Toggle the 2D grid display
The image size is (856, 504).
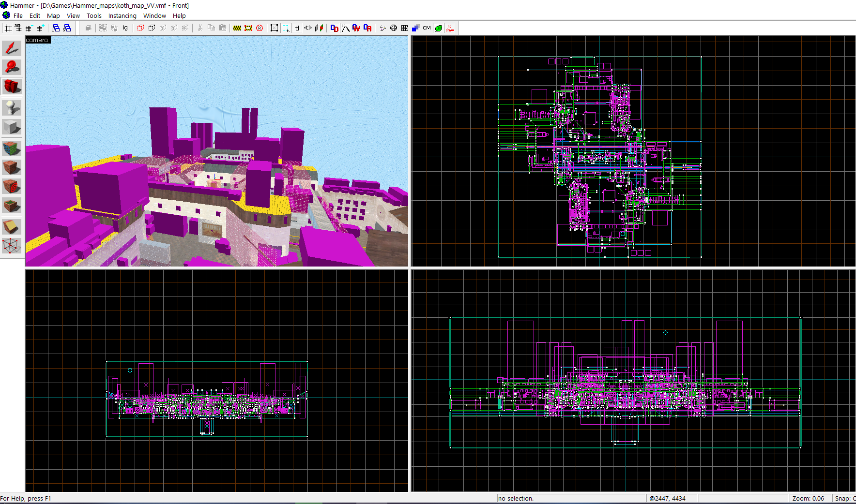[8, 28]
